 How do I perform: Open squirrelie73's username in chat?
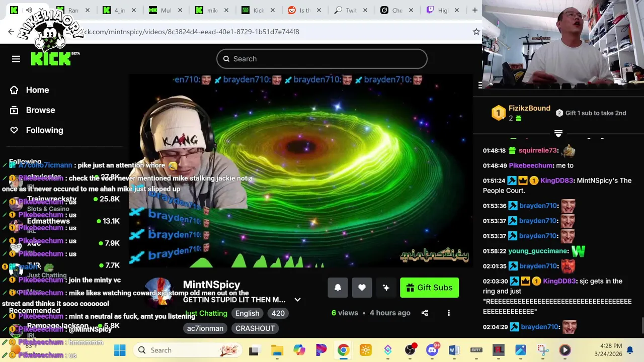pos(537,150)
